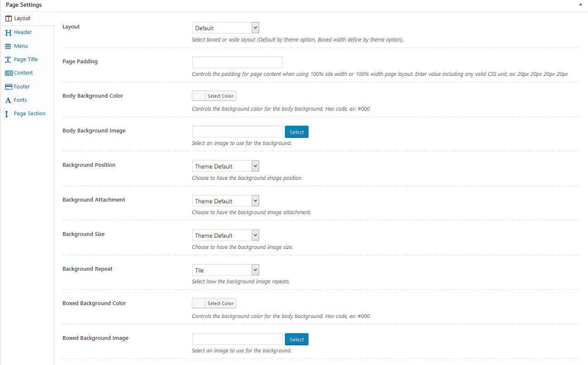Click Select button for Boxed Background Image
The image size is (588, 365).
297,339
